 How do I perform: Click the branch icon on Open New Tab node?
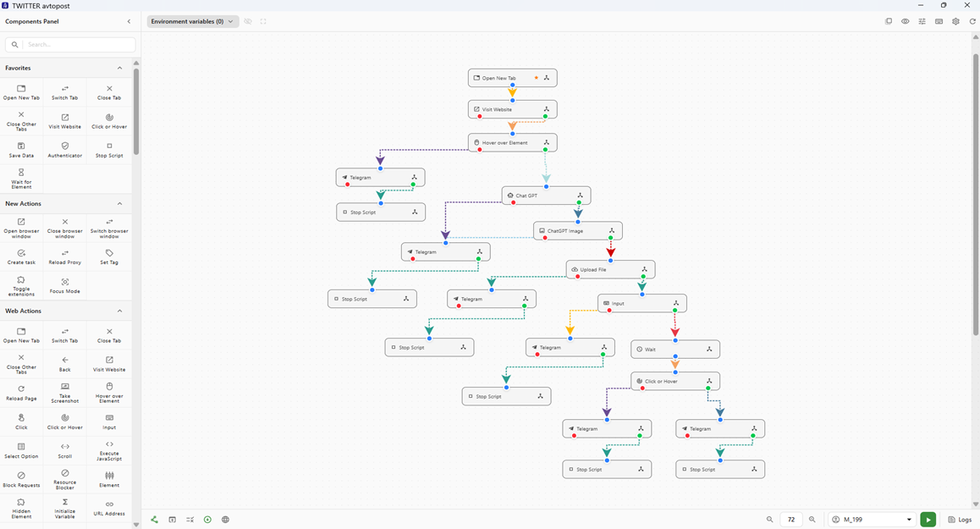pos(546,78)
